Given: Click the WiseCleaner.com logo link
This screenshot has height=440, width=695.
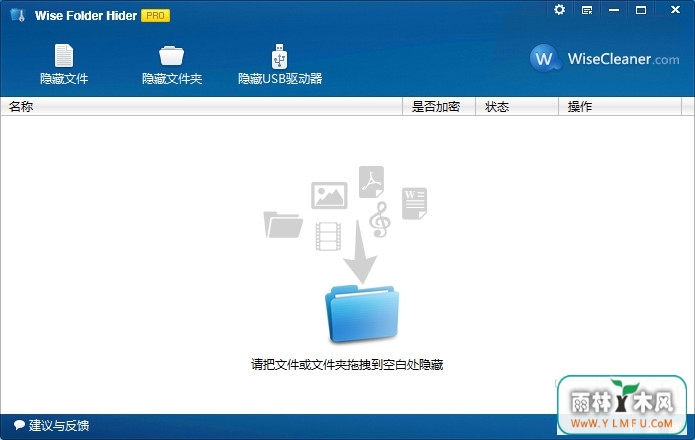Looking at the screenshot, I should click(604, 58).
